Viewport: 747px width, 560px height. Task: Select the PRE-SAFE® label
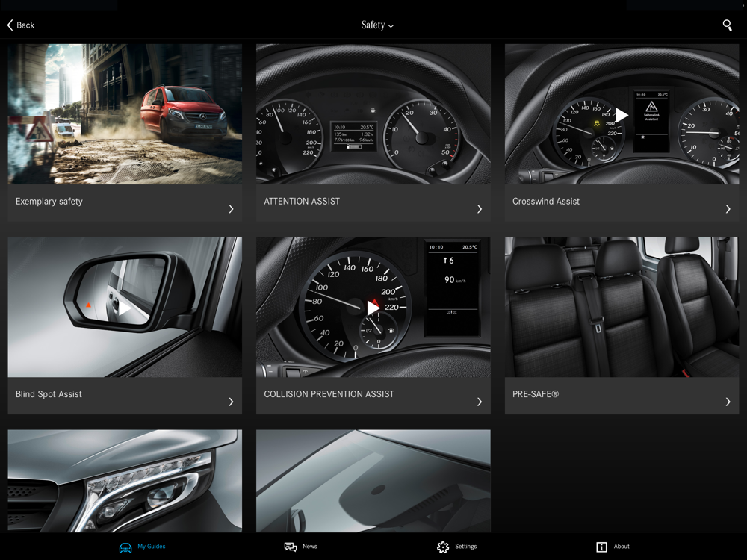536,394
